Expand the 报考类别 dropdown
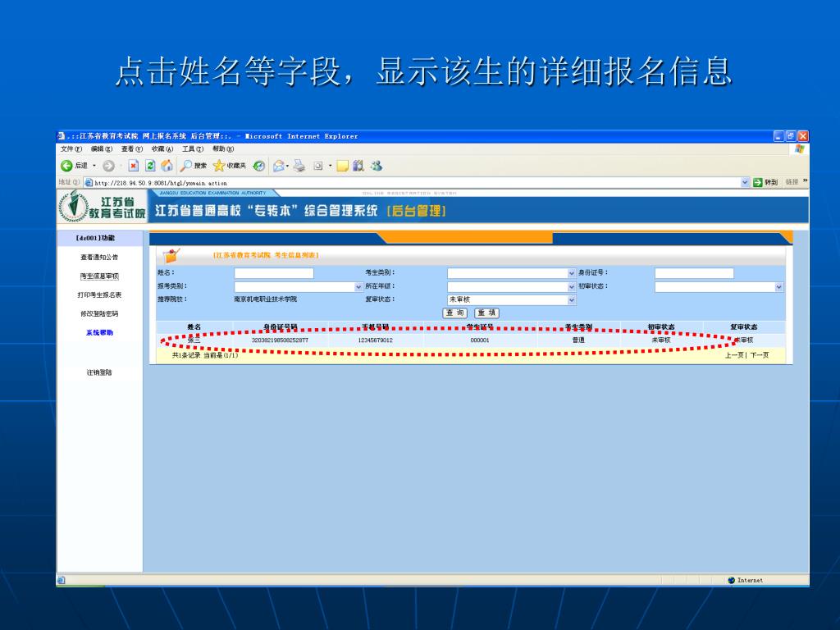840x630 pixels. point(358,286)
